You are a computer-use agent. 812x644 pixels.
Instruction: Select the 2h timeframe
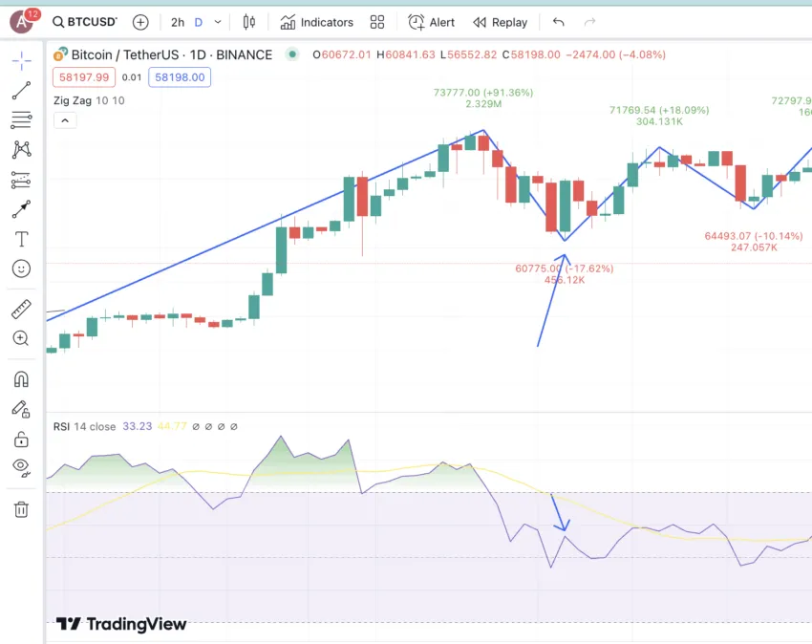[x=178, y=22]
